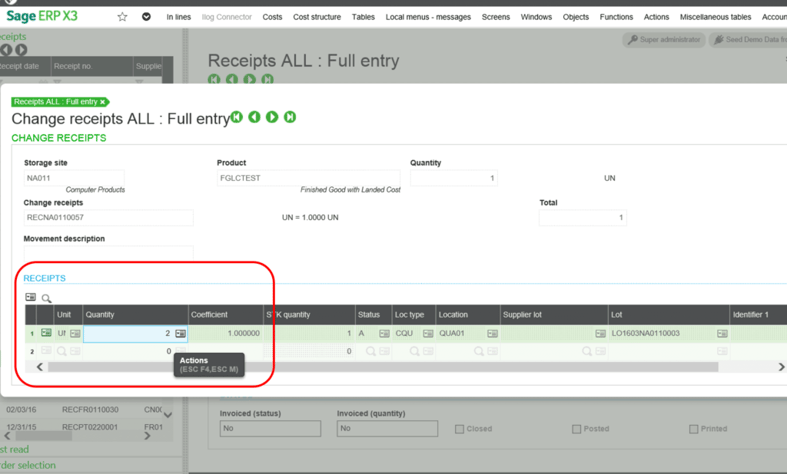Viewport: 787px width, 474px height.
Task: Close the Receipts ALL : Full entry tab
Action: [x=102, y=102]
